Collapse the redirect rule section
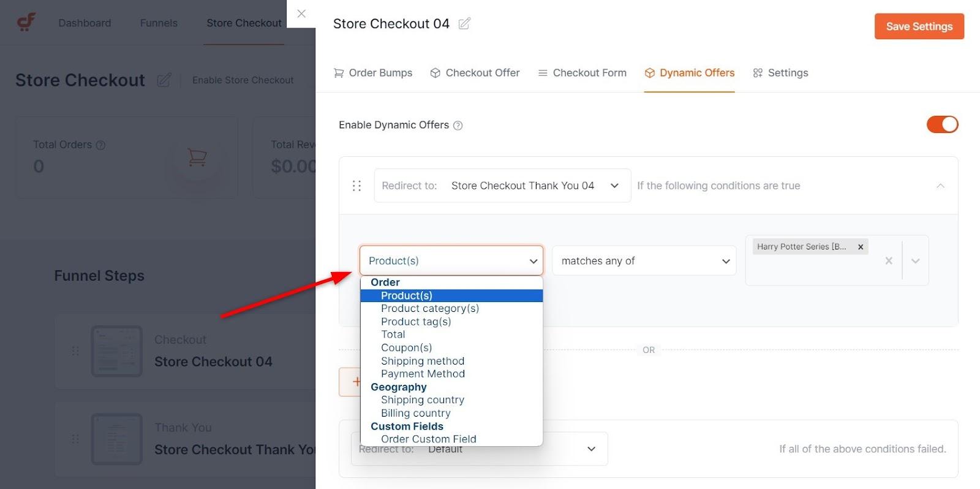Screen dimensions: 980x489 940,186
